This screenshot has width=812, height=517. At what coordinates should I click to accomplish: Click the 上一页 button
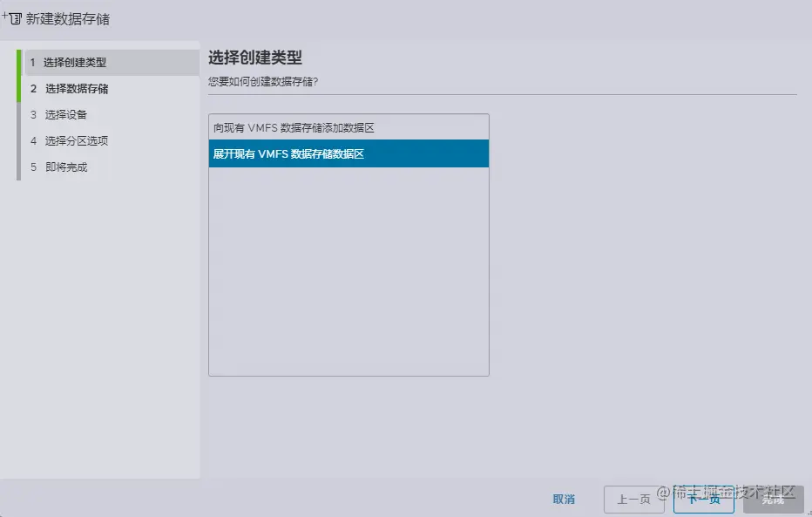click(635, 500)
